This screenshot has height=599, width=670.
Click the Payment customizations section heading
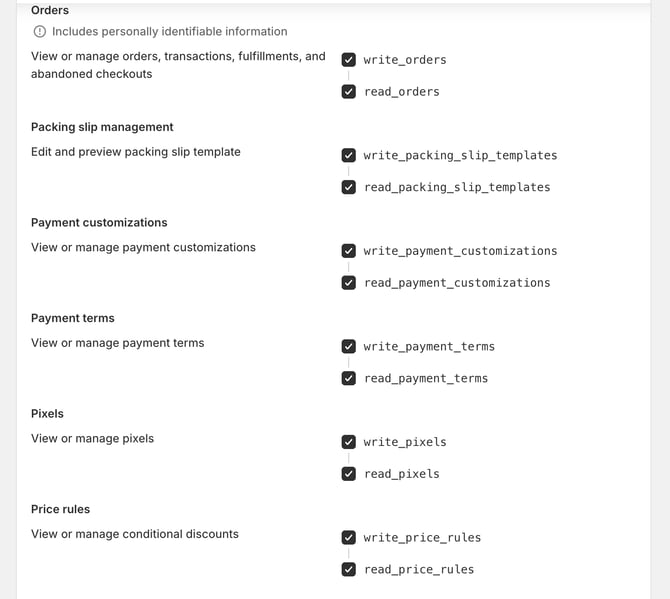point(99,222)
